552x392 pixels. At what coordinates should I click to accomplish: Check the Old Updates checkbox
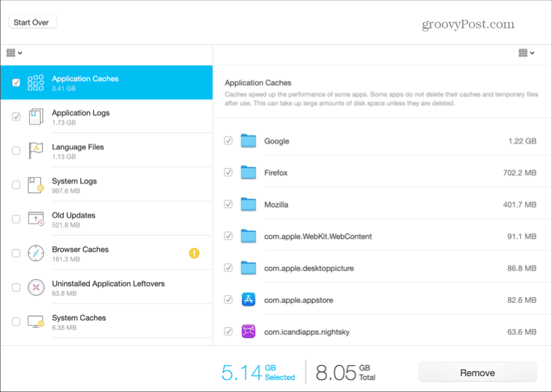tap(16, 219)
